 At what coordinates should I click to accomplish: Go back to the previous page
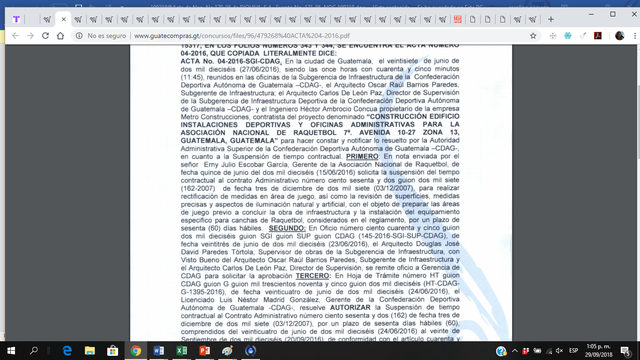point(15,36)
